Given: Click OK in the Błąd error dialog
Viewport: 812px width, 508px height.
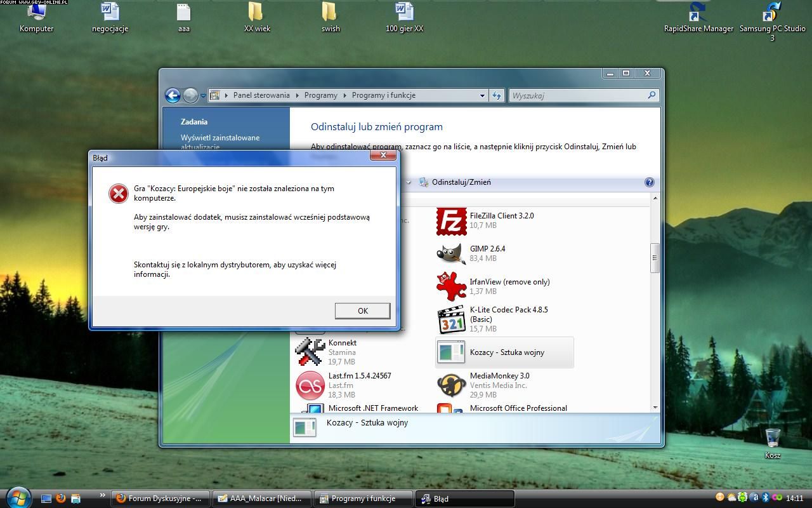Looking at the screenshot, I should click(362, 311).
